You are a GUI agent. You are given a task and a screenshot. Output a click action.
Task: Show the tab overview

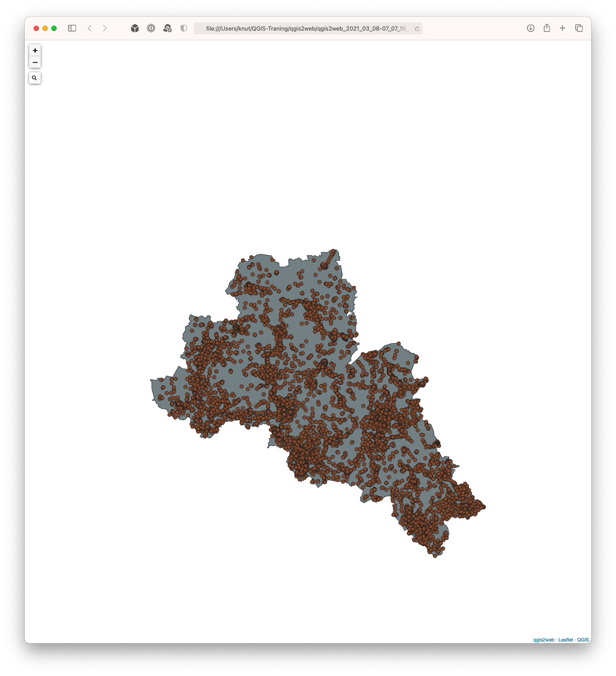click(579, 28)
